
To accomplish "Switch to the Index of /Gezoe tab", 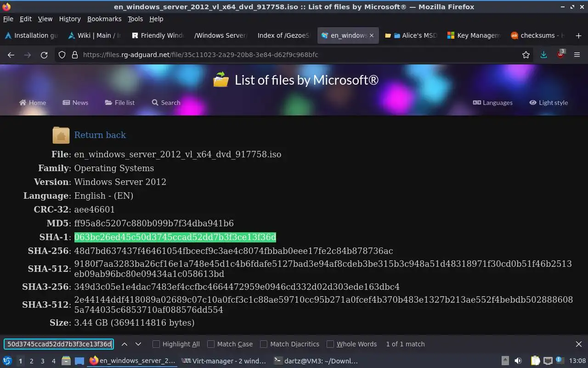I will 284,35.
